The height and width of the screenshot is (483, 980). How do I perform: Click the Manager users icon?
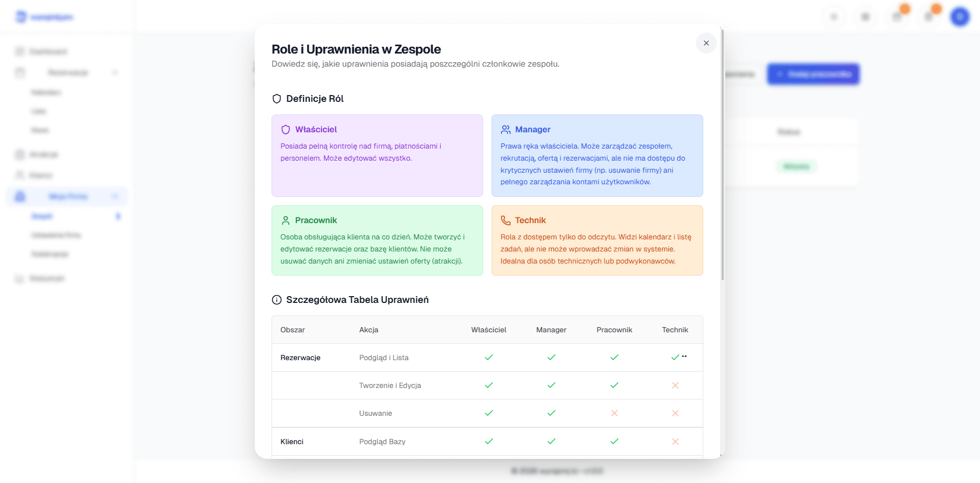click(506, 130)
